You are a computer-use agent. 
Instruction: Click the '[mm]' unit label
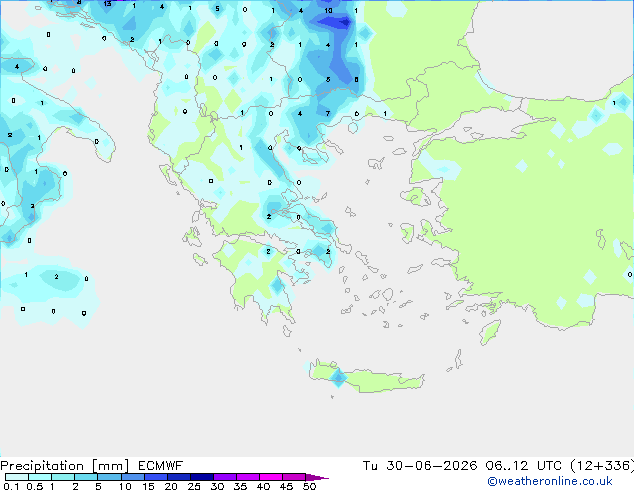tap(111, 466)
